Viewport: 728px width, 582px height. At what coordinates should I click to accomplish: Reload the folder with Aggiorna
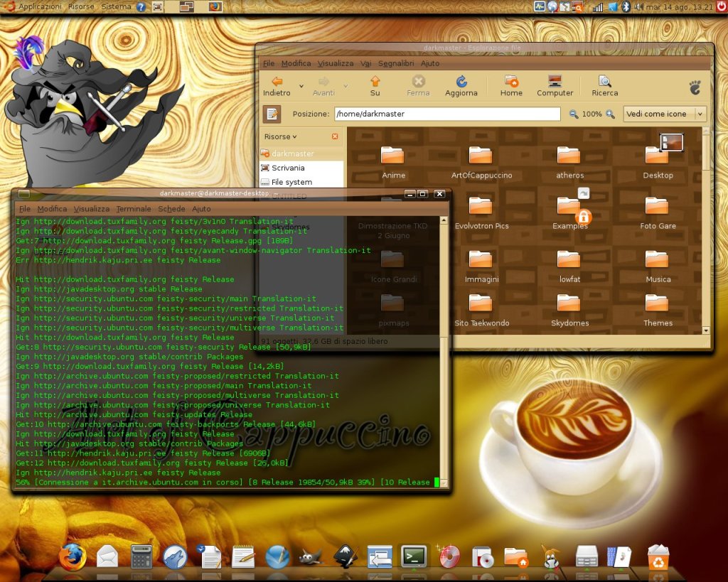pyautogui.click(x=461, y=86)
